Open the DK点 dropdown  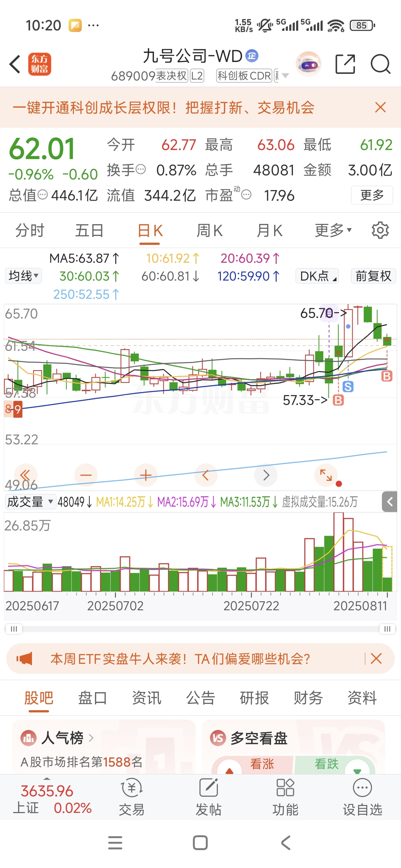click(317, 276)
